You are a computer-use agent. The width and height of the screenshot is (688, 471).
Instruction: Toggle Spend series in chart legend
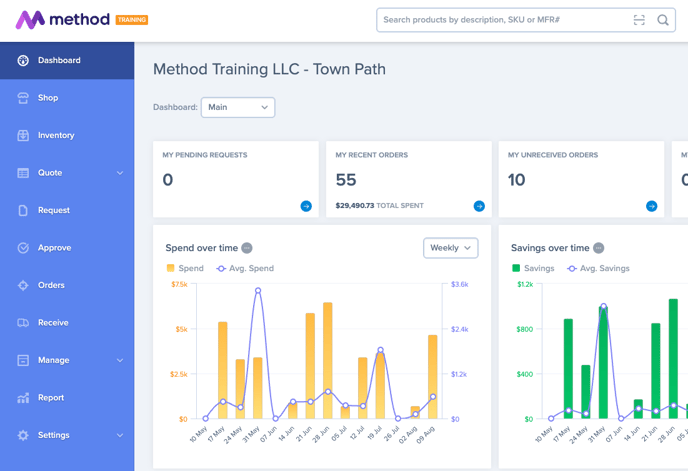tap(185, 268)
